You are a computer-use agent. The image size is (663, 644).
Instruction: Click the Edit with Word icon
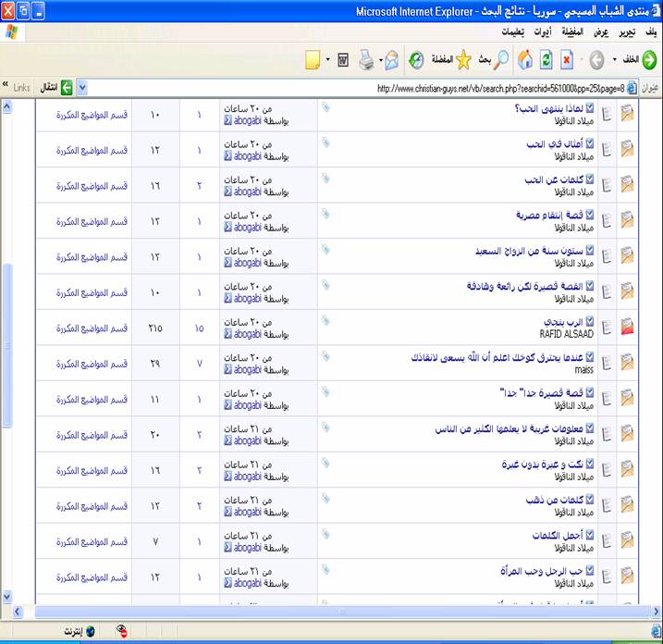pos(342,60)
